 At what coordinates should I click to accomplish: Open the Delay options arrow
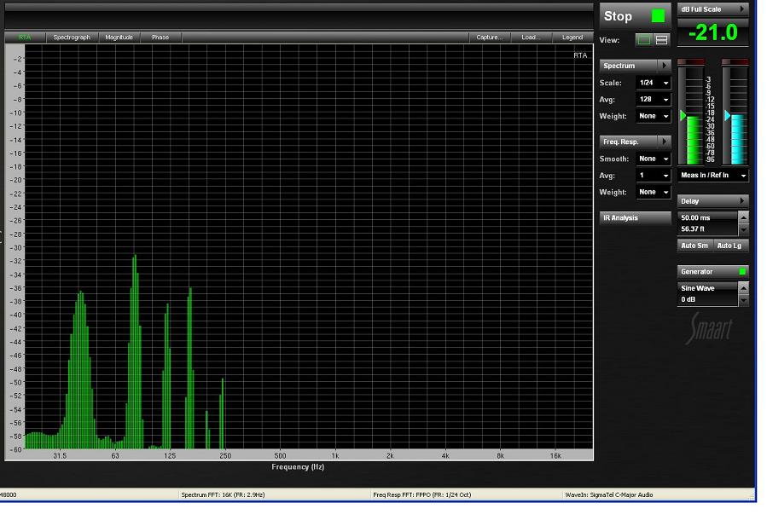tap(742, 201)
